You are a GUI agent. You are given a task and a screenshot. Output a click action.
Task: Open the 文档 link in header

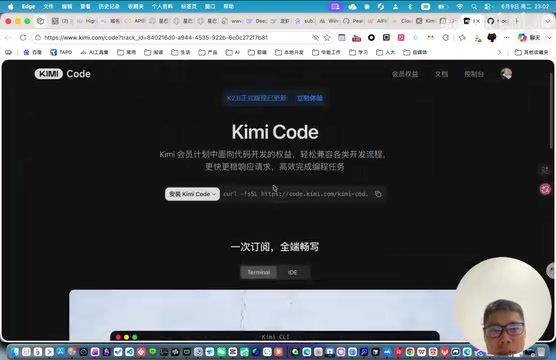pos(441,74)
